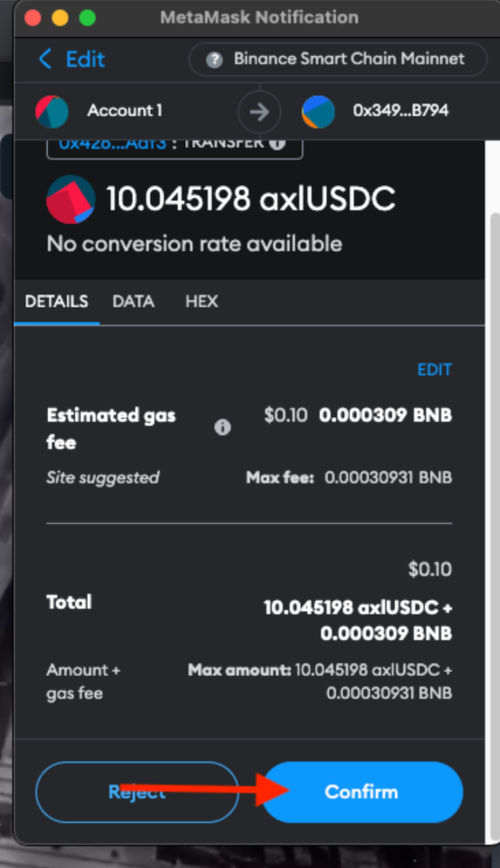
Task: Select the DETAILS tab
Action: pyautogui.click(x=57, y=302)
